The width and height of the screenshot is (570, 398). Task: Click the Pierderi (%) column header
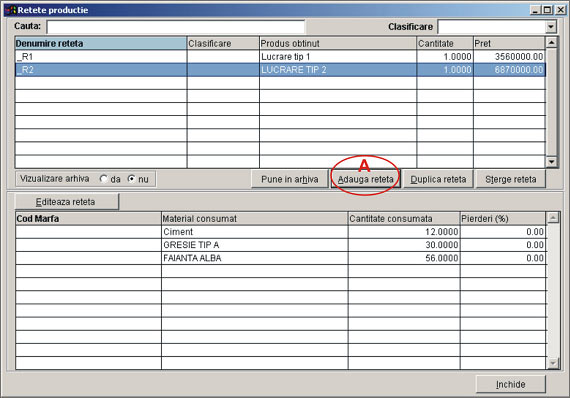point(503,218)
